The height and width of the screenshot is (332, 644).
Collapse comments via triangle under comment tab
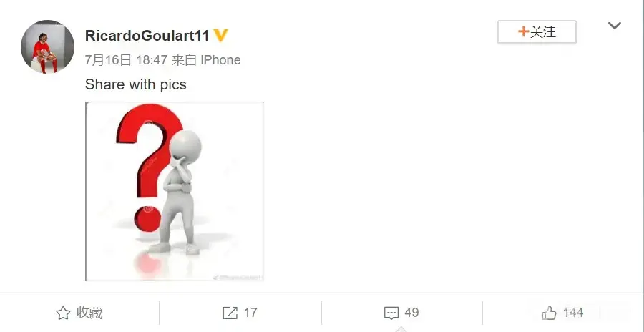pyautogui.click(x=401, y=329)
